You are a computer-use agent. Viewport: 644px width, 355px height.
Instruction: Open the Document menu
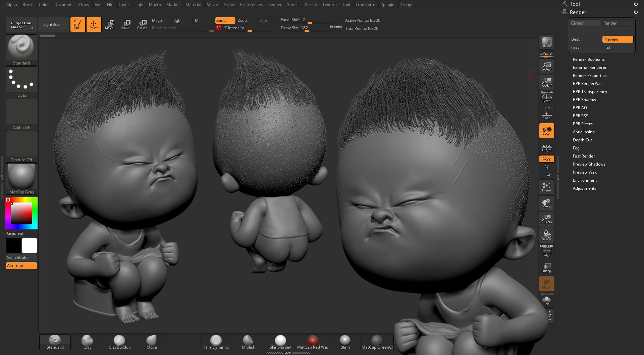coord(64,5)
